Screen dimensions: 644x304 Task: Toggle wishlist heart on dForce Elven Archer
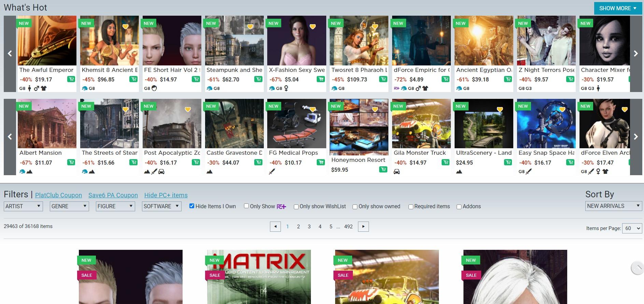click(625, 109)
